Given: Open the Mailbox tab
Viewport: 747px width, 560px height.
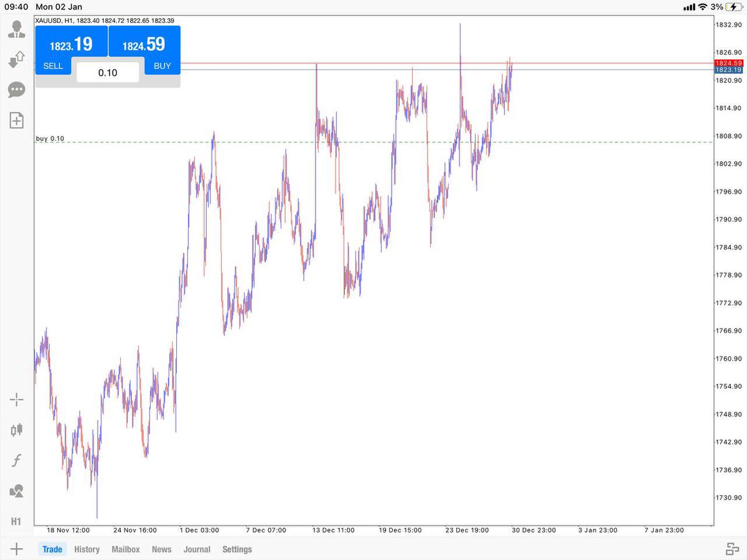Looking at the screenshot, I should point(126,549).
